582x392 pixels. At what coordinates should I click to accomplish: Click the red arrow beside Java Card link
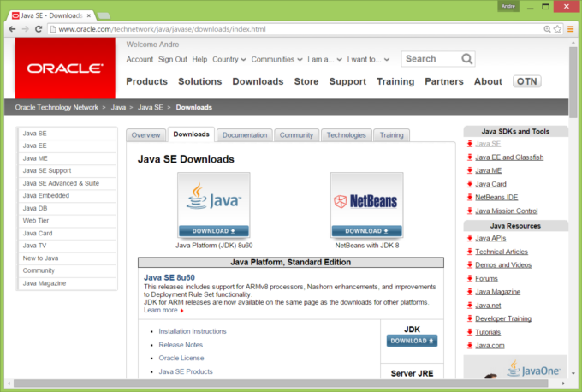point(470,184)
